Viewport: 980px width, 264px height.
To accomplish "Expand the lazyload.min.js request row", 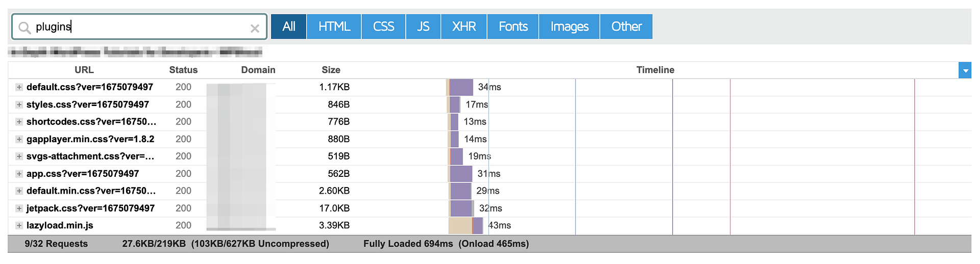I will click(x=19, y=225).
